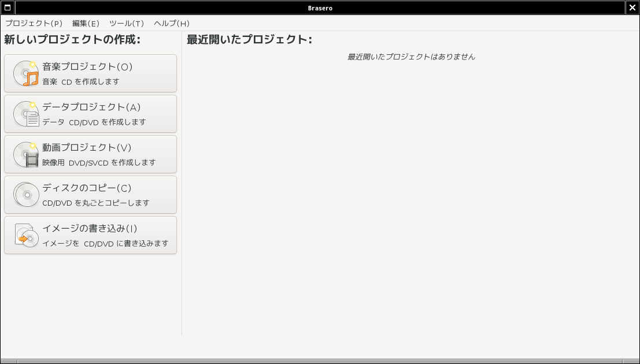Open the ツール(T) menu
Image resolution: width=640 pixels, height=364 pixels.
(127, 23)
